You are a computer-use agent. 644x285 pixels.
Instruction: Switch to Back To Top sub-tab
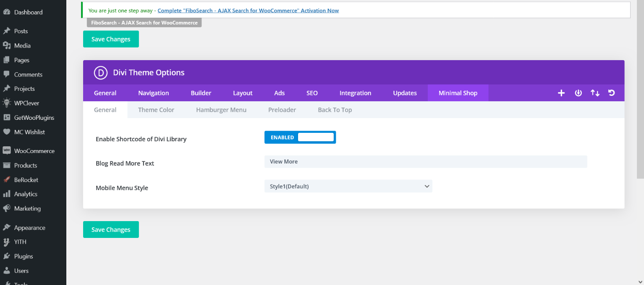tap(335, 110)
